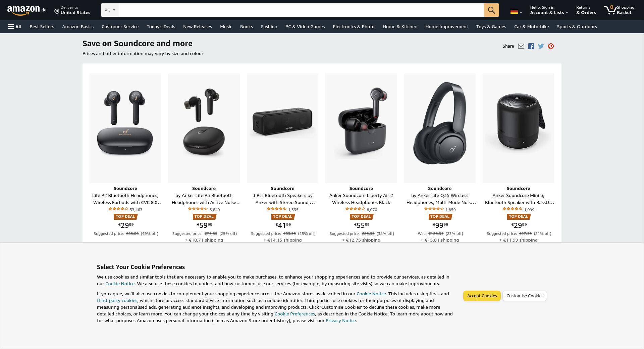Open the Life Q35 headphones product image

[440, 128]
